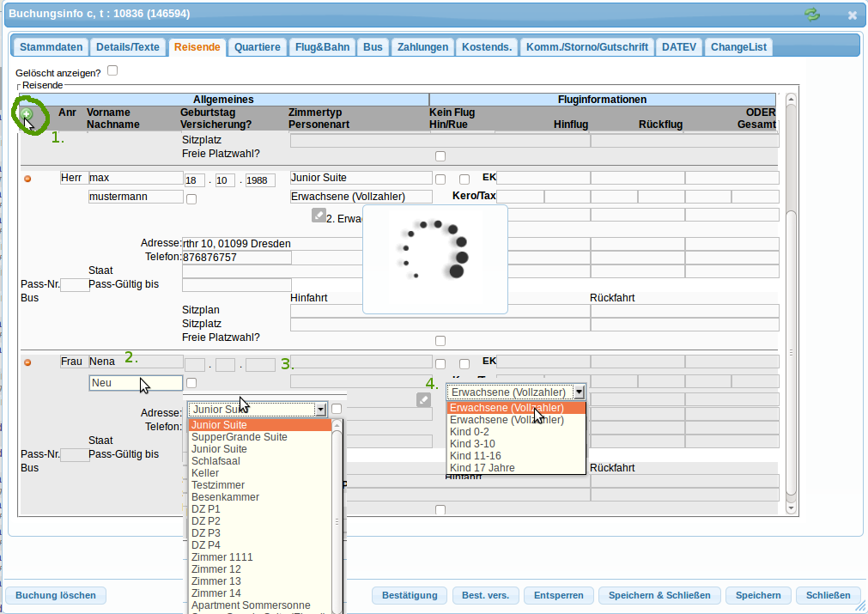Expand the Erwachsene (Vollzahler) combo box arrow
The image size is (868, 614).
coord(580,392)
